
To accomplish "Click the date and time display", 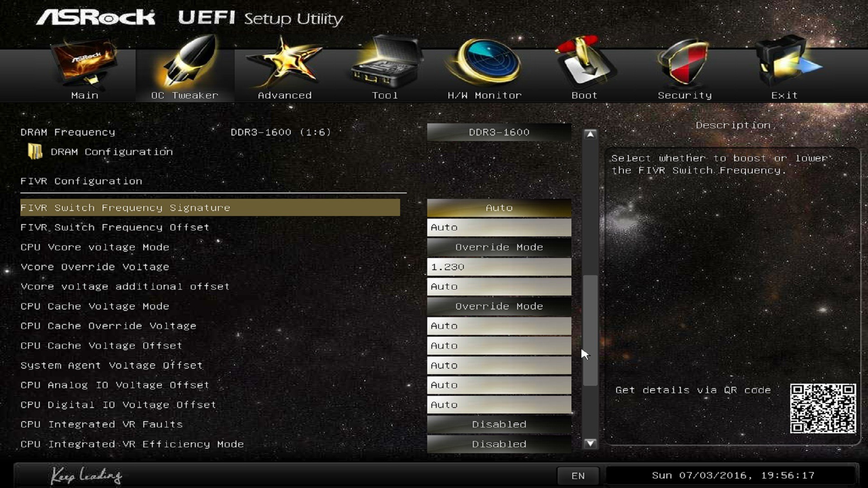I will coord(733,475).
